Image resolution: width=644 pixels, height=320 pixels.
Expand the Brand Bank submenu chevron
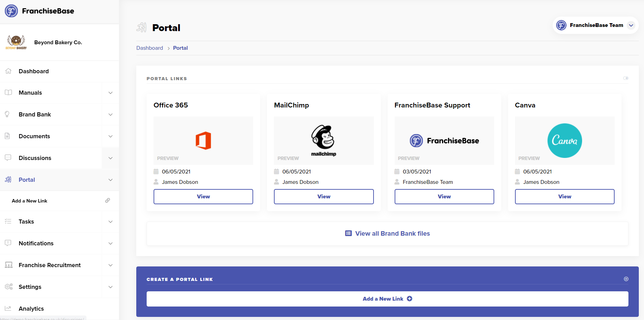111,114
